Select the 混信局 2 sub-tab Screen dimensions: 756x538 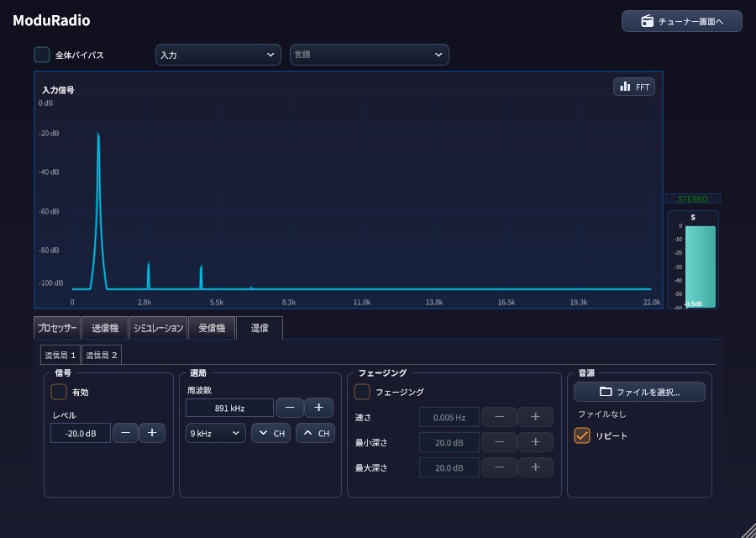pos(102,355)
